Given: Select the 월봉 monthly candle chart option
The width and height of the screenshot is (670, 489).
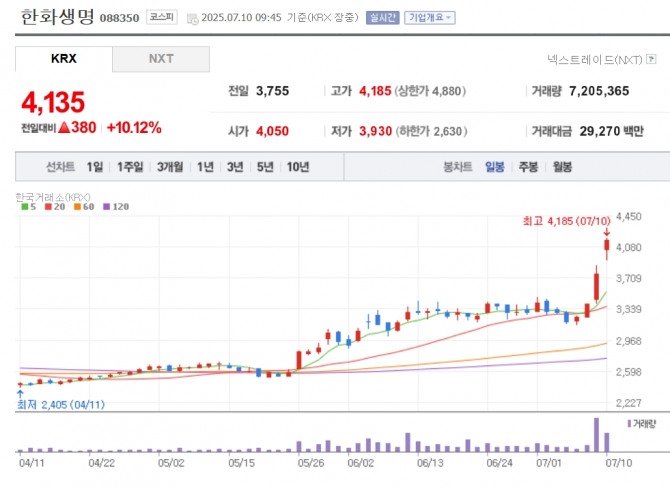Looking at the screenshot, I should pyautogui.click(x=561, y=167).
